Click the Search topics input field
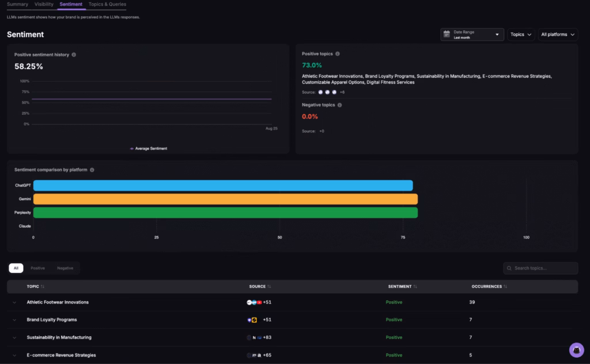The width and height of the screenshot is (590, 364). (540, 268)
